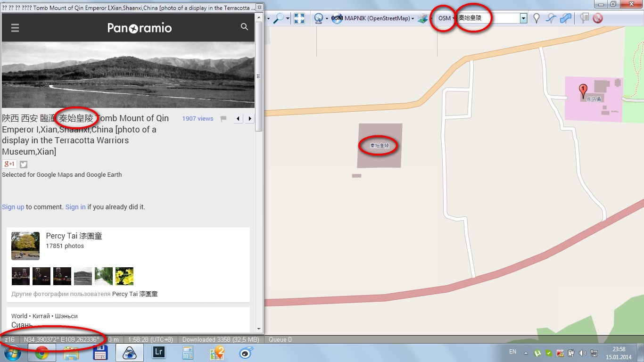The width and height of the screenshot is (644, 362).
Task: Click the search field containing 秦始皇陵
Action: [488, 18]
